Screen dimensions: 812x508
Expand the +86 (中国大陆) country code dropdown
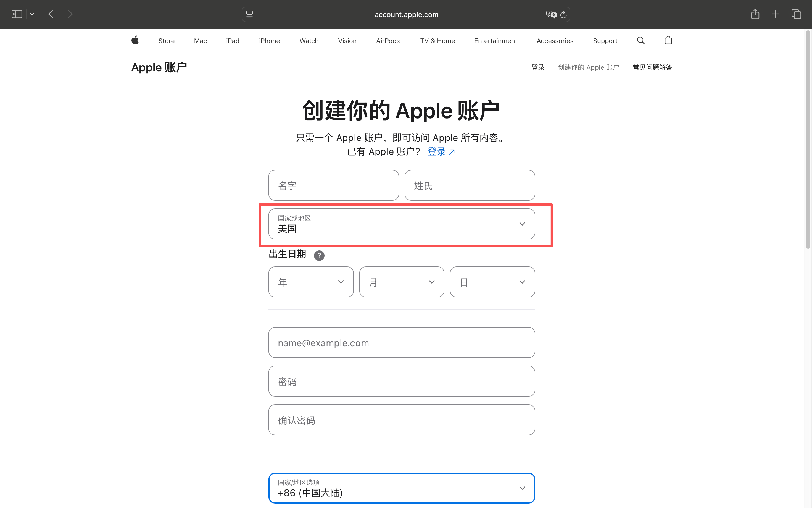click(402, 488)
